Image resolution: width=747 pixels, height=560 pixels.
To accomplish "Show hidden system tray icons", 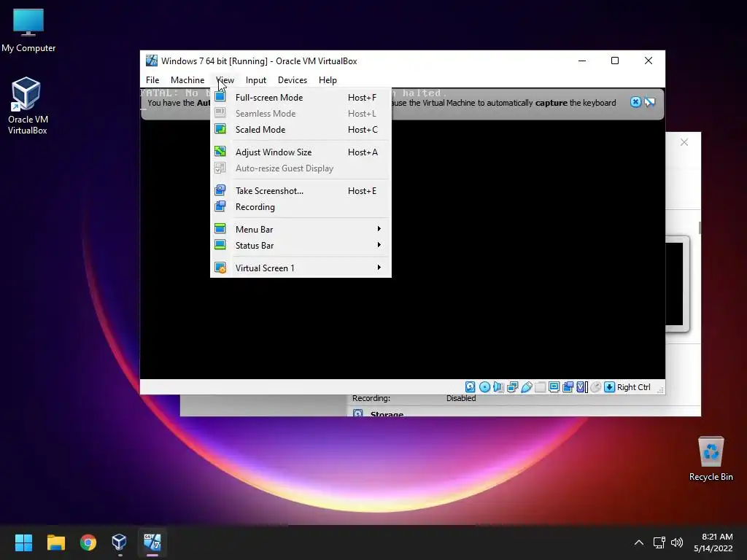I will click(639, 542).
